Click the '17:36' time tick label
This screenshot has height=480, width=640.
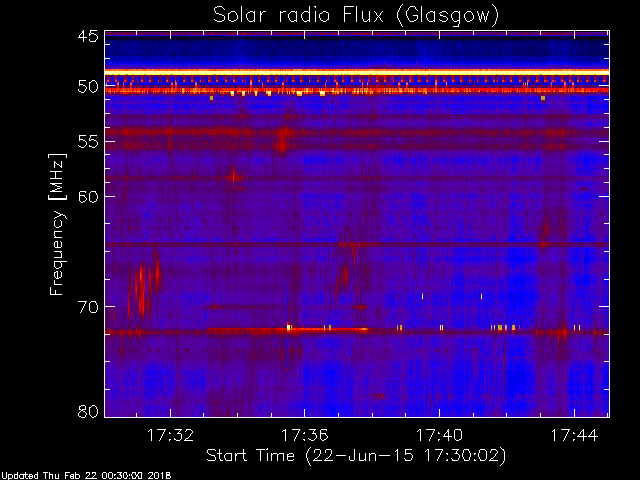[305, 436]
